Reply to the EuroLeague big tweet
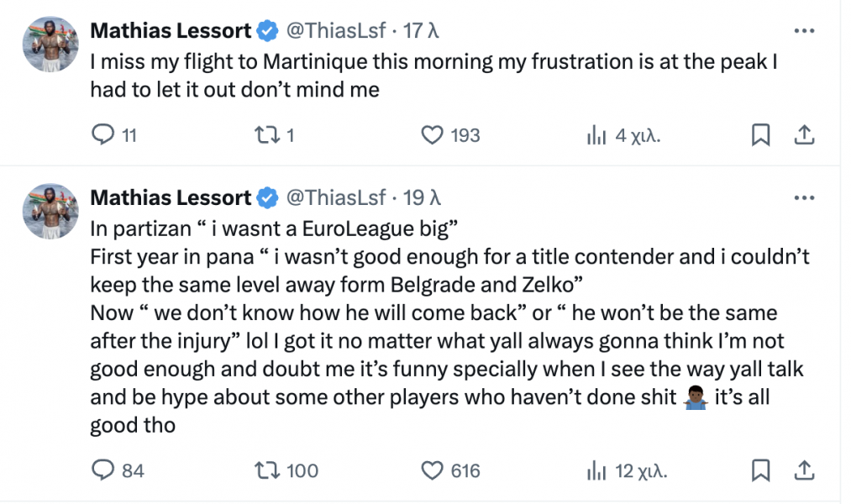The width and height of the screenshot is (851, 504). click(102, 470)
